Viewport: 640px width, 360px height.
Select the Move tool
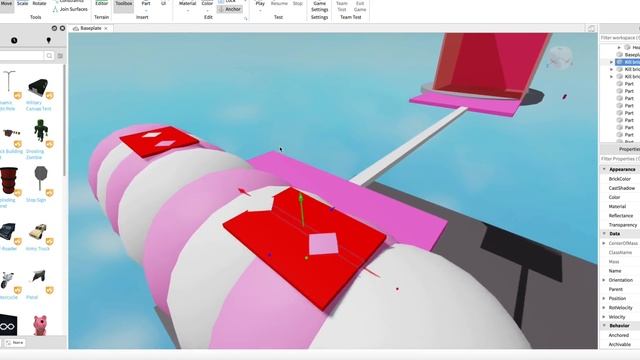click(6, 5)
